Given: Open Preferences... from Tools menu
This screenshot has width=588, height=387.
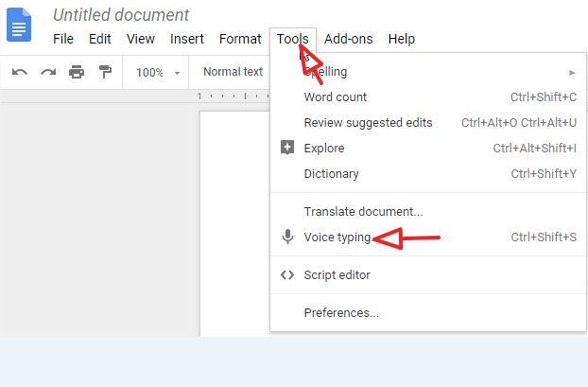Looking at the screenshot, I should 428,312.
